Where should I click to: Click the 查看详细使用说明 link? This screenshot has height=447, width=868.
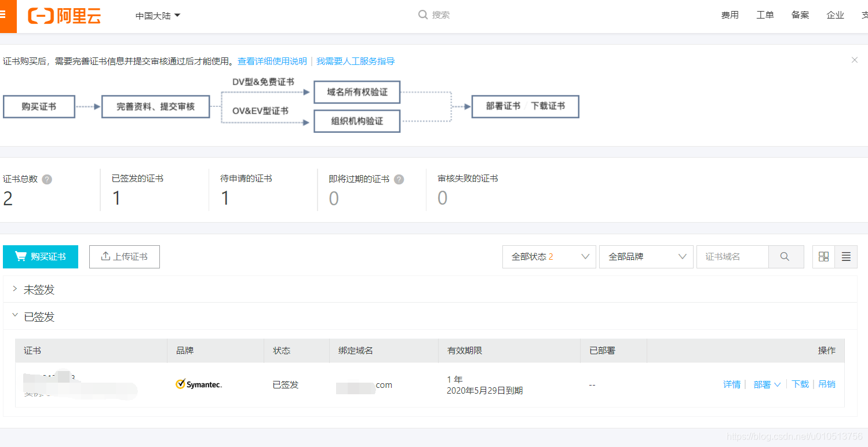pyautogui.click(x=272, y=60)
